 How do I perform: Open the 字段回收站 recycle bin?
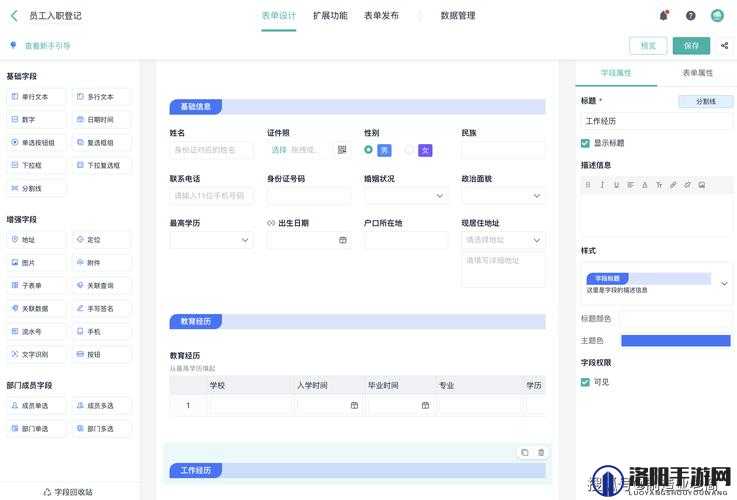68,492
